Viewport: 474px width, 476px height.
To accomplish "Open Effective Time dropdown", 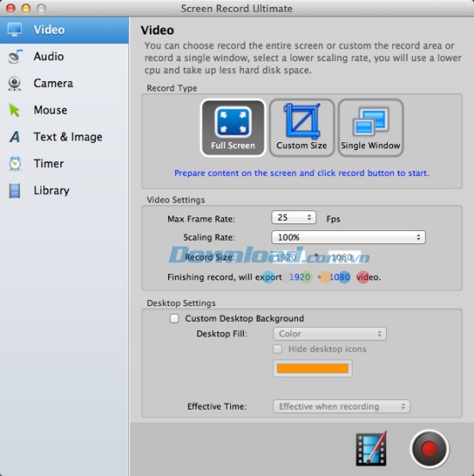I will pyautogui.click(x=341, y=406).
